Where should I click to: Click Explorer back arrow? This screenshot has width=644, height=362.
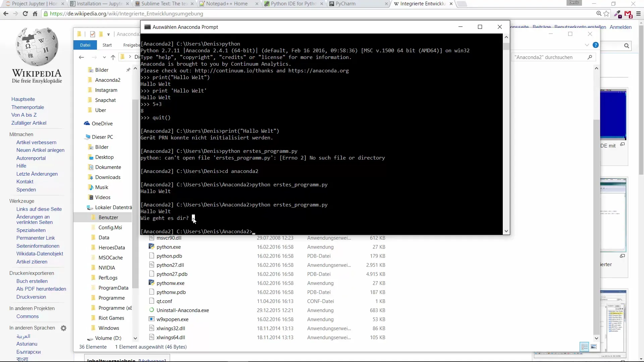point(81,57)
